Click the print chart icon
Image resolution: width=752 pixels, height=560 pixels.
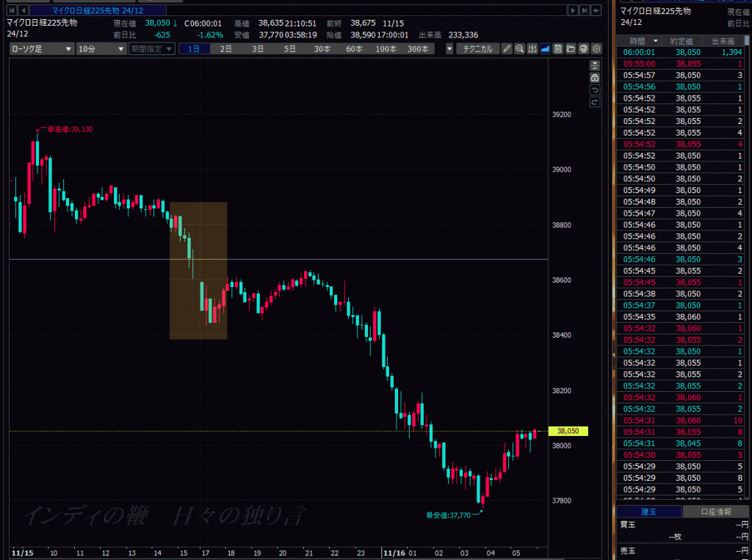(x=583, y=48)
